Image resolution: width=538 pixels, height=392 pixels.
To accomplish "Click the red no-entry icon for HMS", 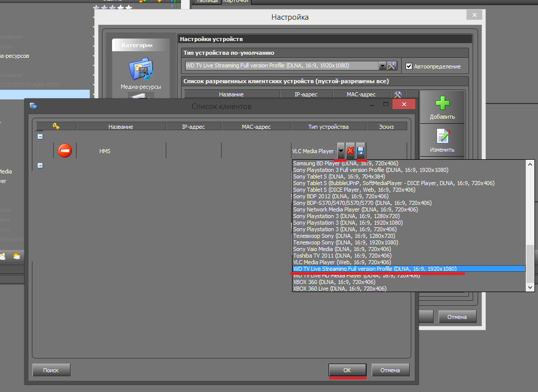I will (x=65, y=151).
